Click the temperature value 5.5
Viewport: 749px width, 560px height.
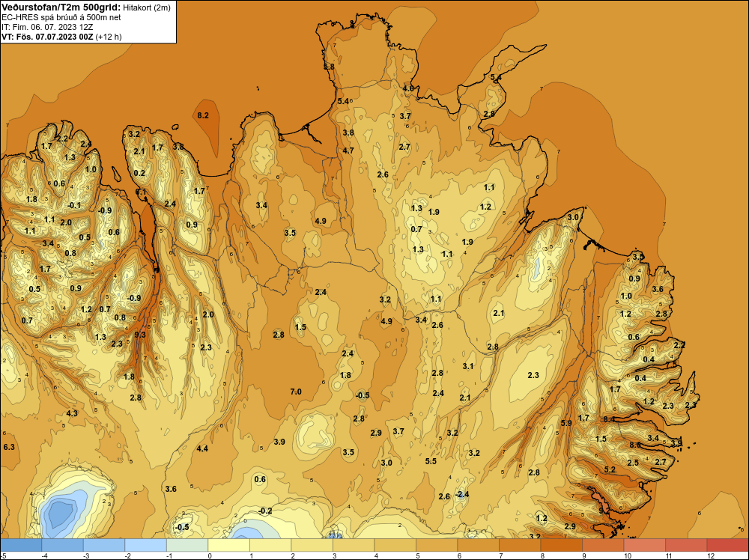431,460
